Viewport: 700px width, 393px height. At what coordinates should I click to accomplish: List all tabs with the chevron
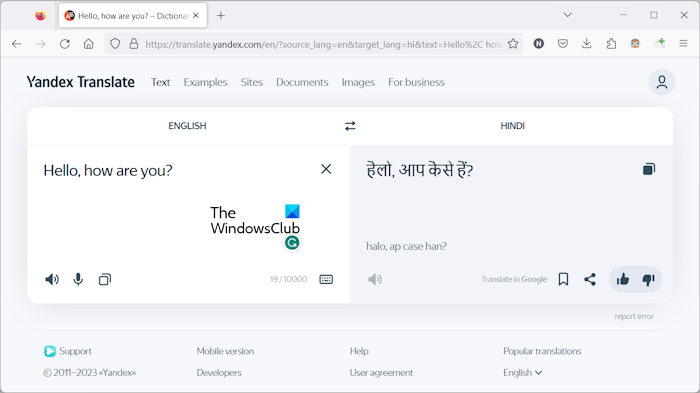[567, 15]
